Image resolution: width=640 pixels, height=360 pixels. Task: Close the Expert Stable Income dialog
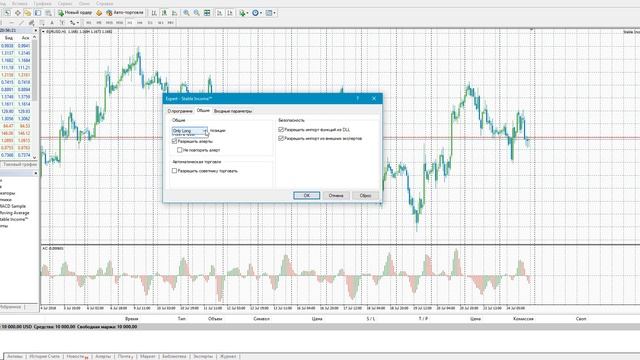tap(374, 98)
